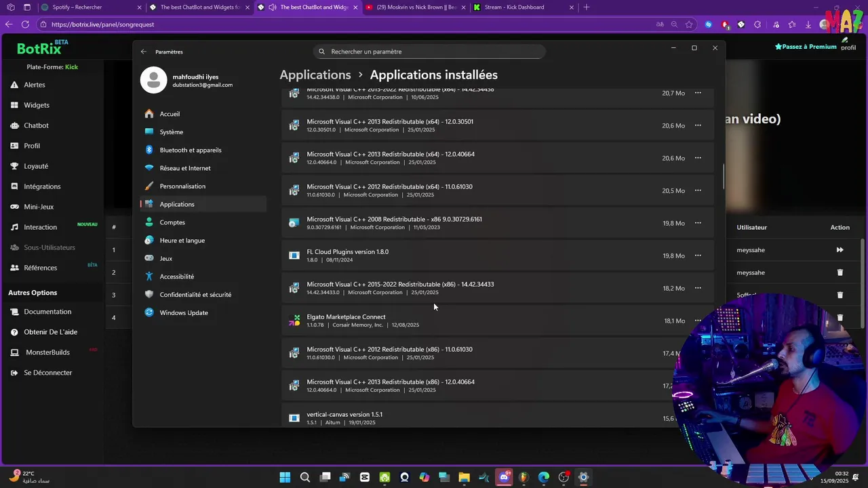Image resolution: width=868 pixels, height=488 pixels.
Task: Switch to Spotify – Rechercher browser tab
Action: point(91,7)
